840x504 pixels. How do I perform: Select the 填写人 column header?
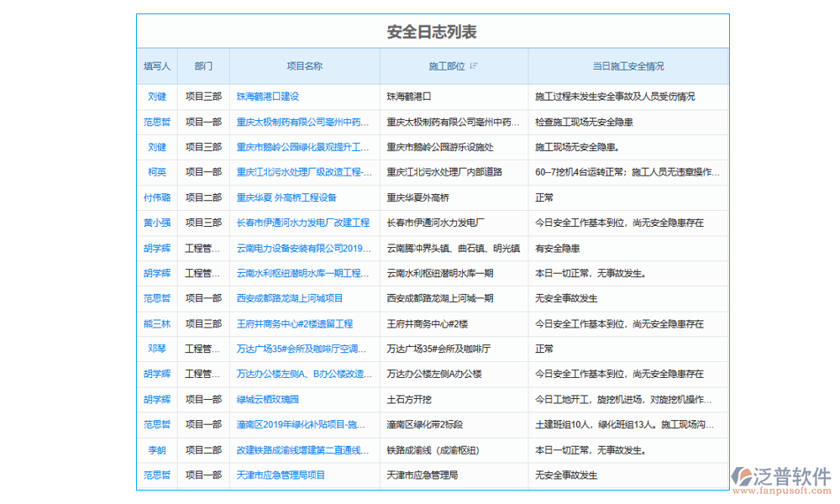157,66
